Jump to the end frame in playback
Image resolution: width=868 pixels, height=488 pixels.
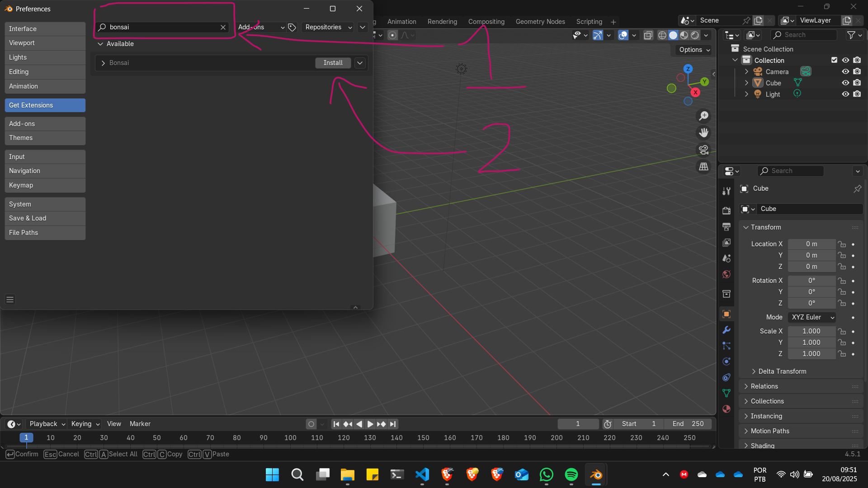pos(393,424)
